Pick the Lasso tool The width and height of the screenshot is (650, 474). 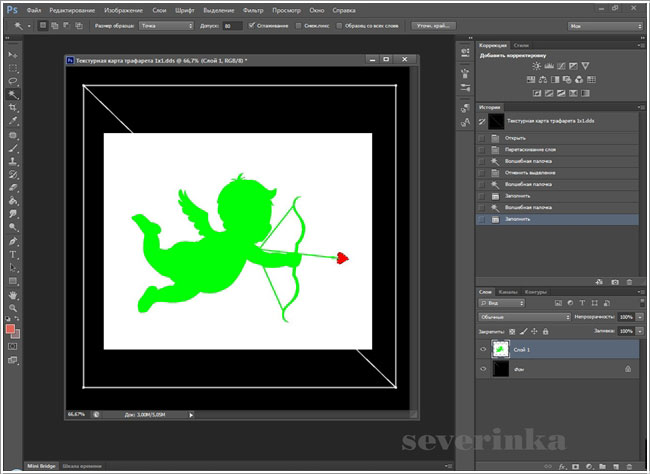(13, 80)
